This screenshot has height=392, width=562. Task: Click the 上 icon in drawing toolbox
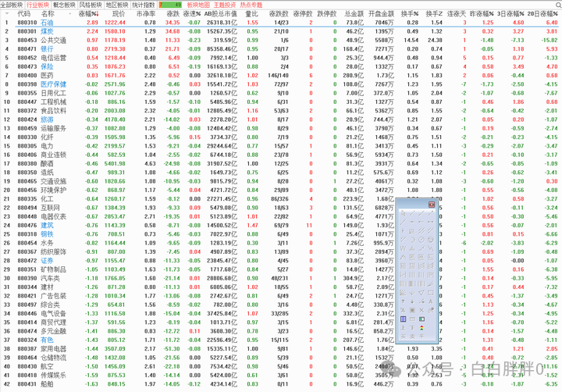point(403,328)
